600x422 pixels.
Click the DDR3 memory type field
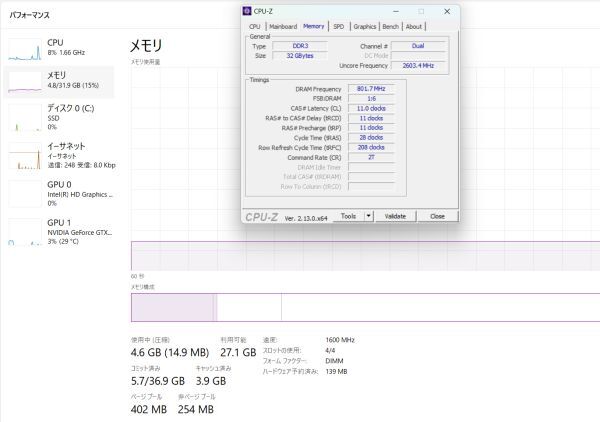[x=300, y=46]
